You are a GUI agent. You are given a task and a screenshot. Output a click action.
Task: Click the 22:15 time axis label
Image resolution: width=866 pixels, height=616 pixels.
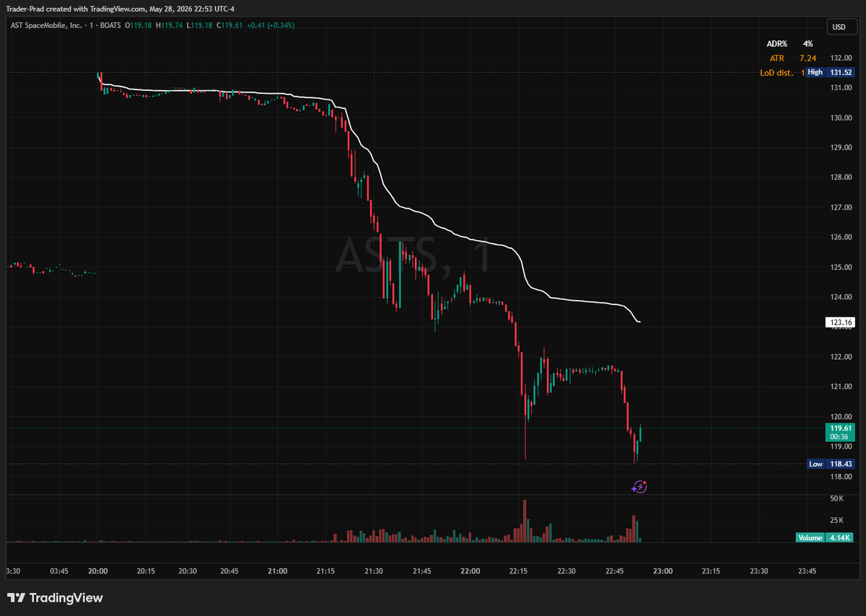(x=518, y=571)
